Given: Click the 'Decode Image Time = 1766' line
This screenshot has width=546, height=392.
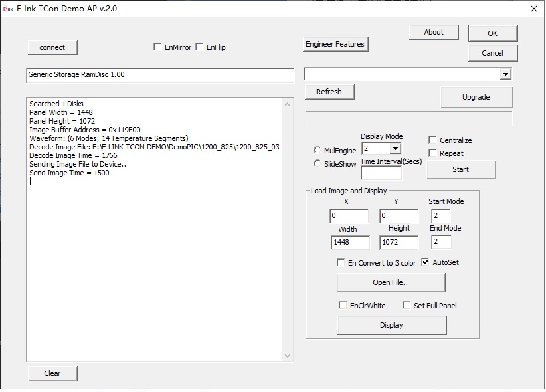Looking at the screenshot, I should pos(73,155).
